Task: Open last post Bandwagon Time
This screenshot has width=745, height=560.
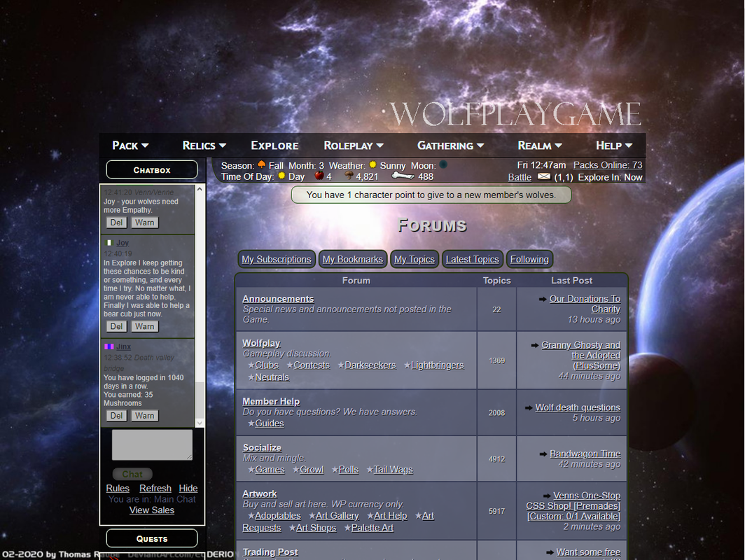Action: [585, 454]
